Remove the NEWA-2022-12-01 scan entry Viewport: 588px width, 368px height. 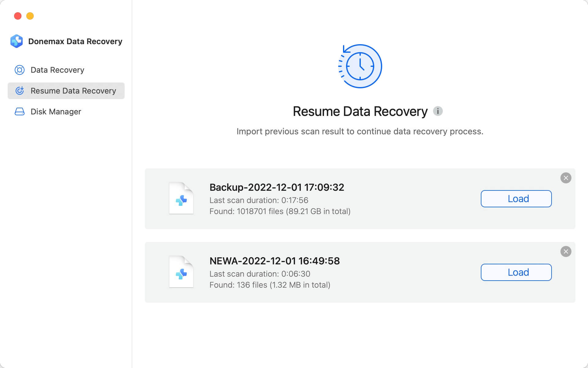coord(566,251)
